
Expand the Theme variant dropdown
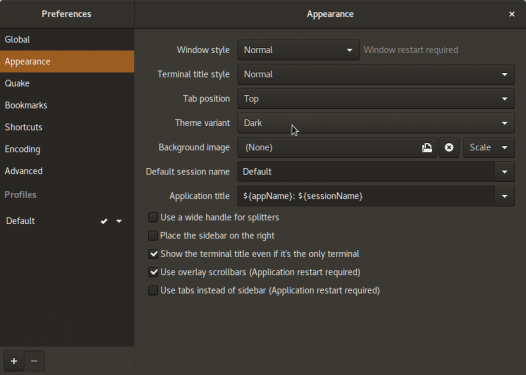pyautogui.click(x=376, y=123)
